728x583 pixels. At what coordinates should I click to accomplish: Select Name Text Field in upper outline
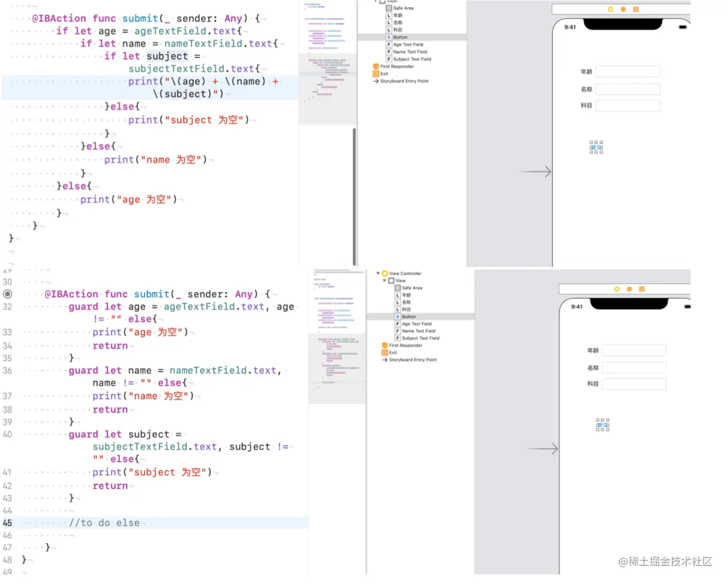(406, 52)
